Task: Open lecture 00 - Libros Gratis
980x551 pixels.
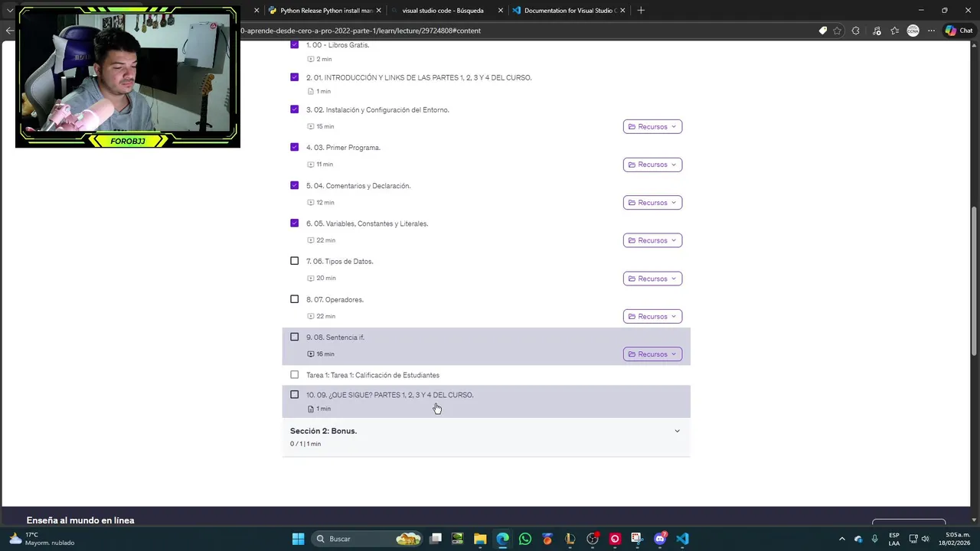Action: coord(338,45)
